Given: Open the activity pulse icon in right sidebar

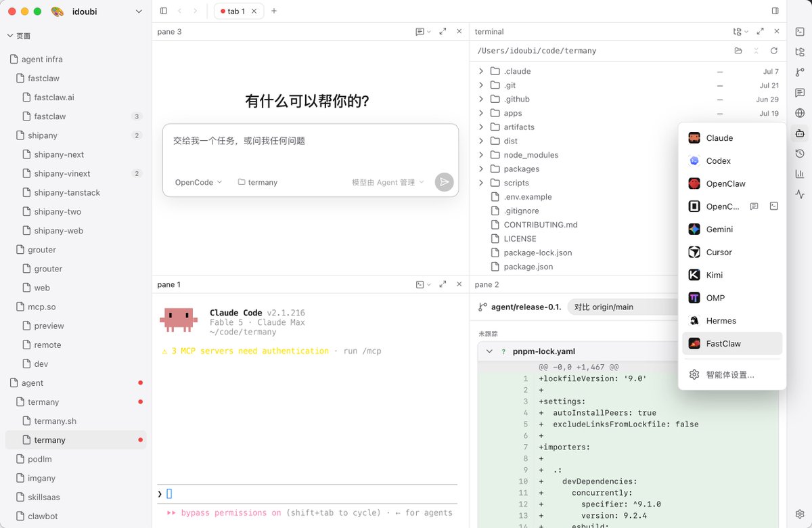Looking at the screenshot, I should pyautogui.click(x=800, y=194).
